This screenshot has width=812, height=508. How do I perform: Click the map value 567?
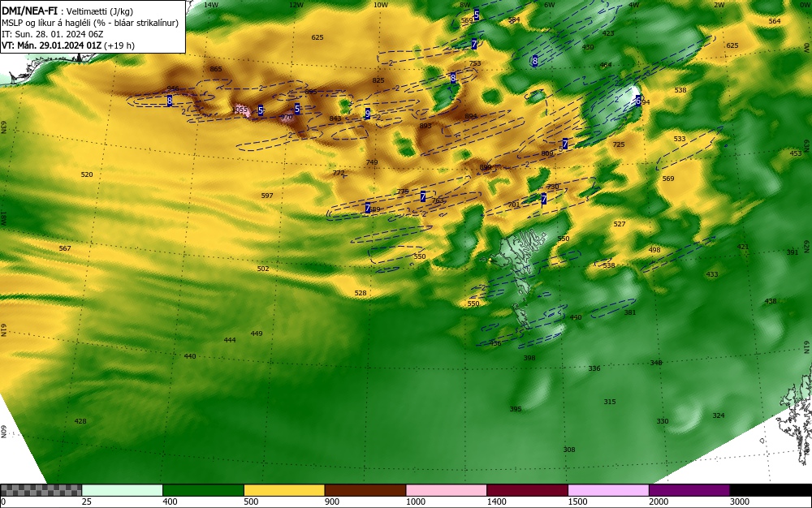coord(65,248)
